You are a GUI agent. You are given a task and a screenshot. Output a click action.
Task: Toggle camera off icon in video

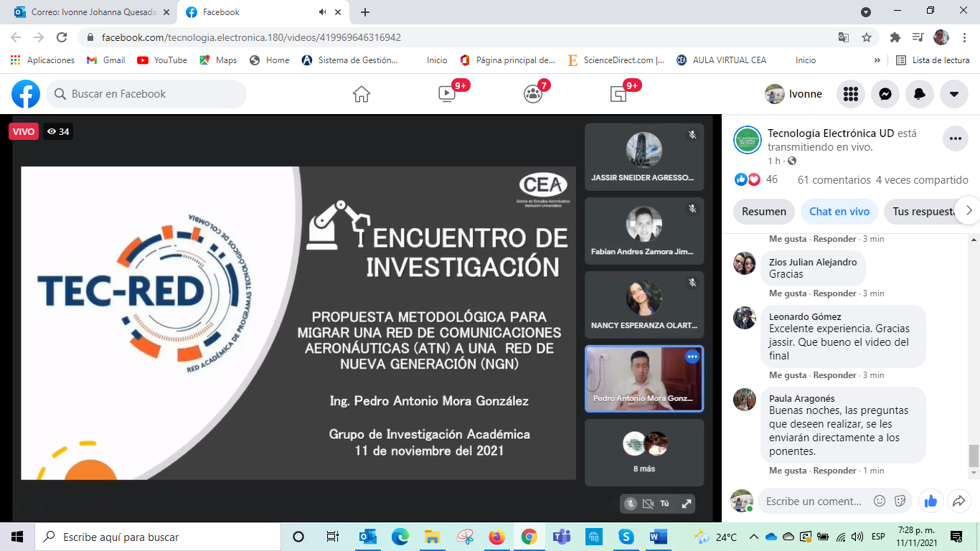coord(648,504)
